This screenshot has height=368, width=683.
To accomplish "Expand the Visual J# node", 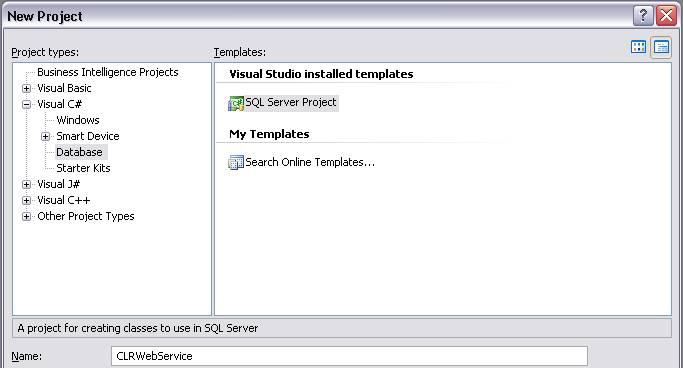I will pos(27,184).
